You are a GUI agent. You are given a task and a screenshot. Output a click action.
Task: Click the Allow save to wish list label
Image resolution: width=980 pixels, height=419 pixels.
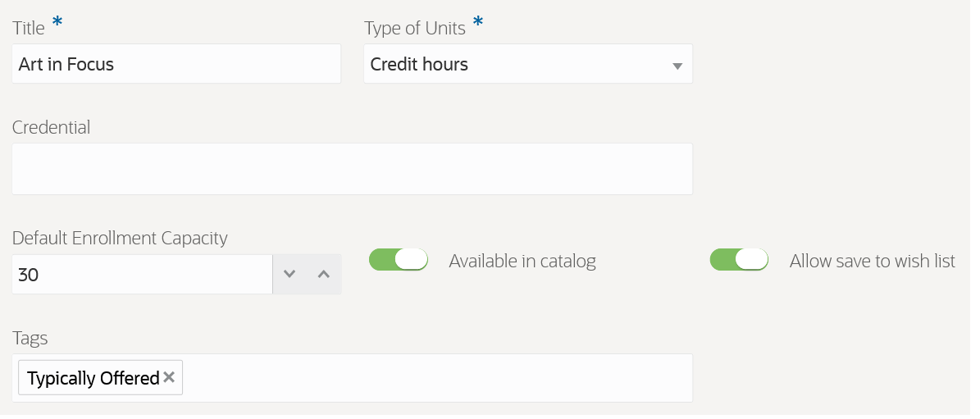click(x=872, y=262)
